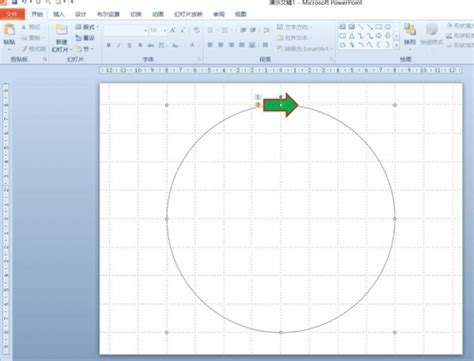This screenshot has width=474, height=361.
Task: Open the Convert to SmartArt dropdown
Action: tap(305, 49)
